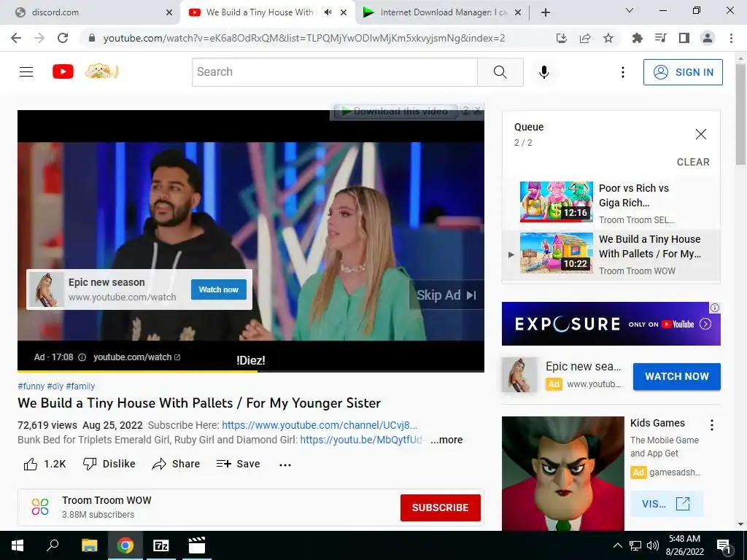Select We Build a Tiny House queue item
The width and height of the screenshot is (747, 560).
pos(611,254)
